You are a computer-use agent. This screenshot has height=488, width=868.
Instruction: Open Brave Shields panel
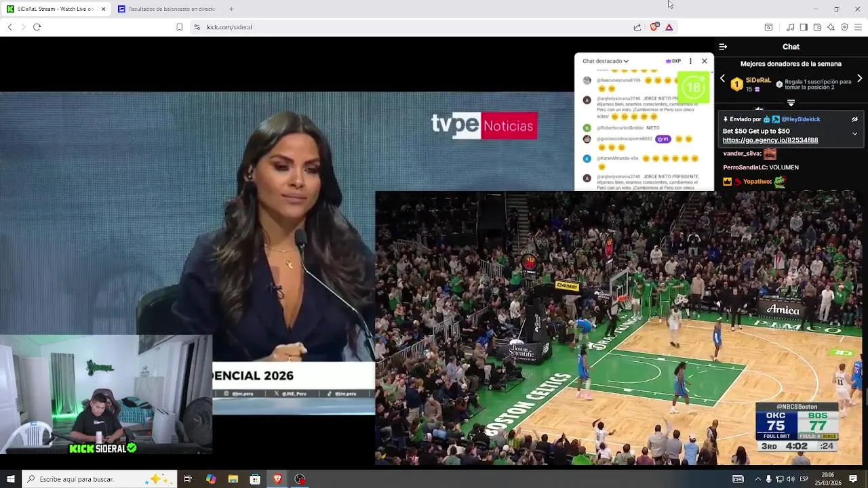[x=654, y=27]
